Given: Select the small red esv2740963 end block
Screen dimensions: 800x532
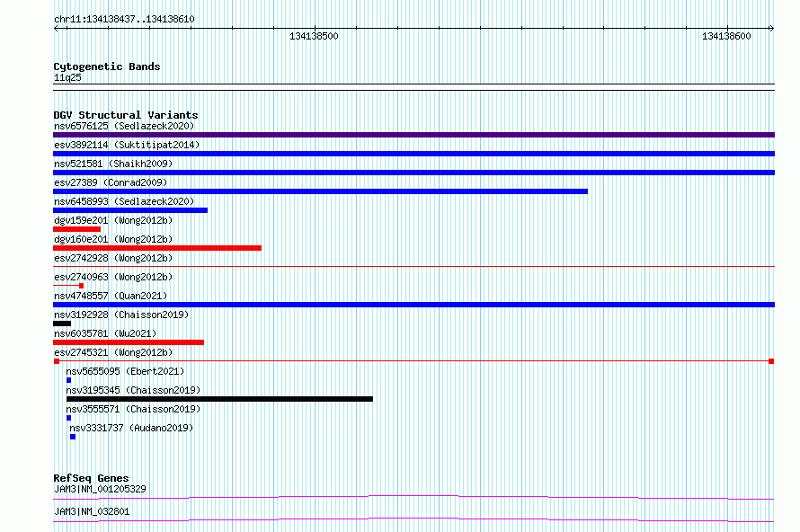Looking at the screenshot, I should pyautogui.click(x=81, y=286).
